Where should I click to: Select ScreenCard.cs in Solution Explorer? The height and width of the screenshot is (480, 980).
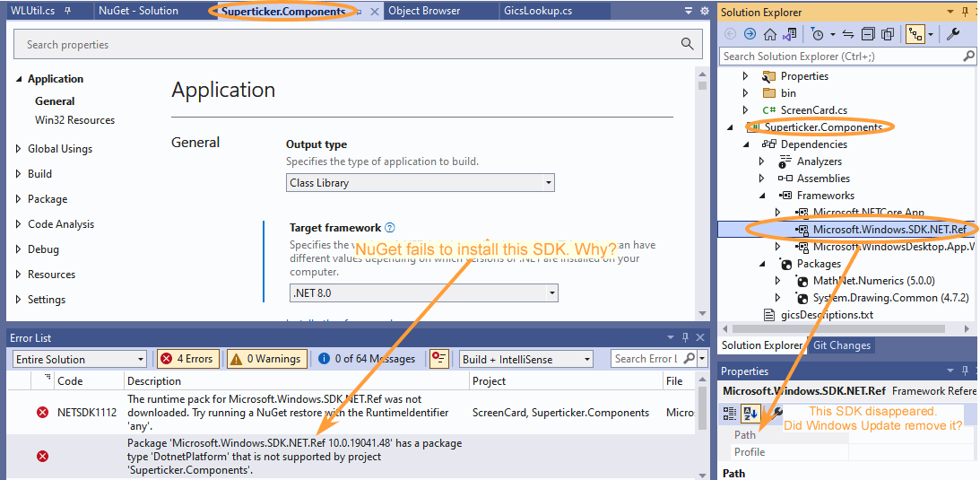pos(814,110)
